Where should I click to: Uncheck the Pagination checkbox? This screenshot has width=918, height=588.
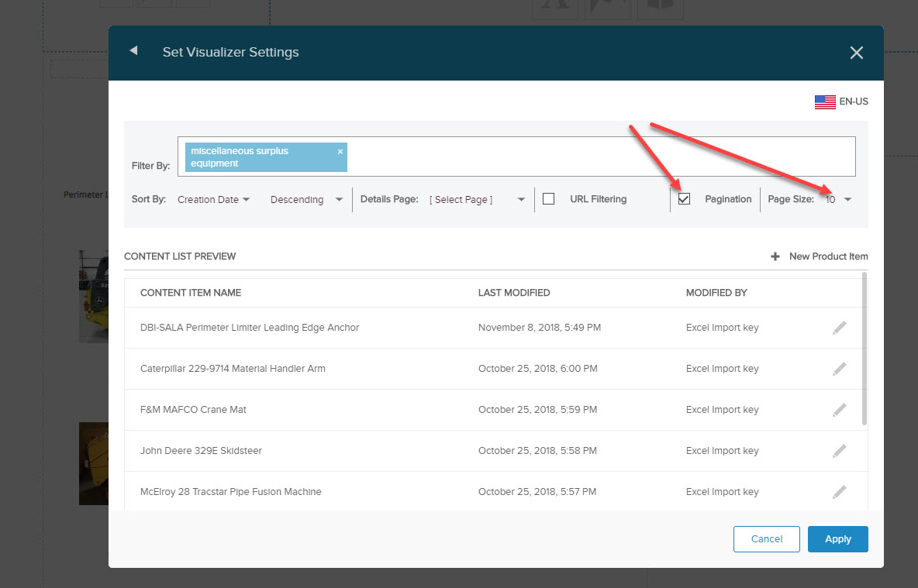(x=684, y=199)
